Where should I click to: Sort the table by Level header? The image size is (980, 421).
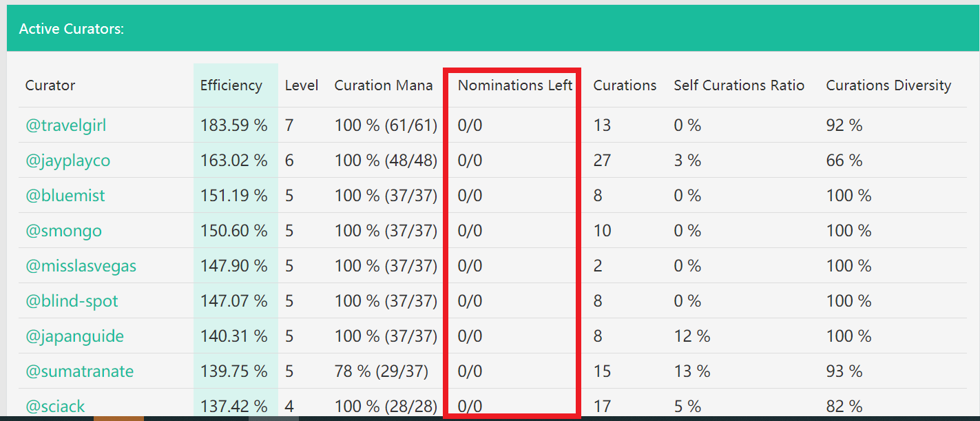tap(302, 85)
